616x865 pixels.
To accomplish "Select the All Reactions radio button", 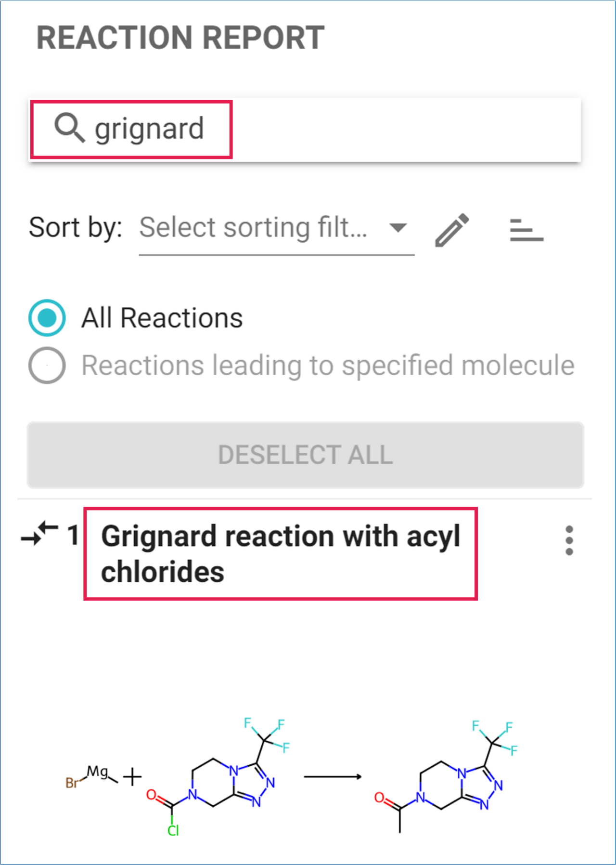I will click(x=47, y=318).
